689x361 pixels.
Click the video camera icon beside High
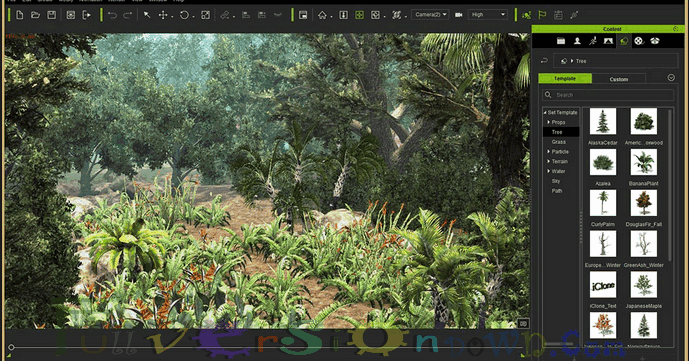[x=458, y=15]
